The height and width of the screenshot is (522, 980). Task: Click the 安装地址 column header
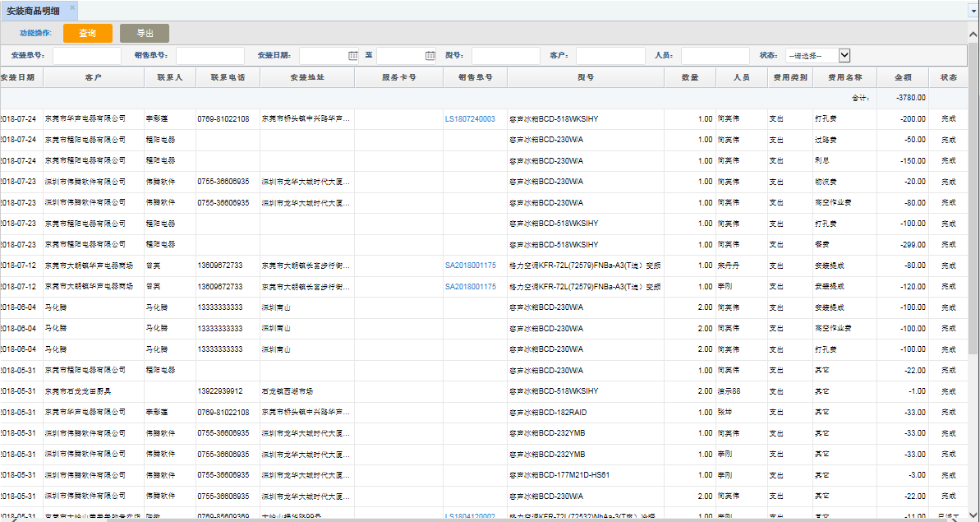307,77
